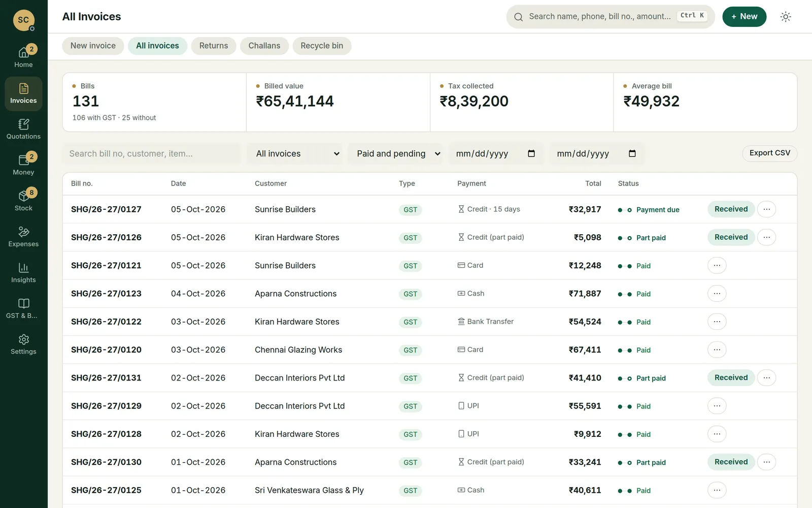Screen dimensions: 812x508
Task: Open the Challans tab
Action: (264, 46)
